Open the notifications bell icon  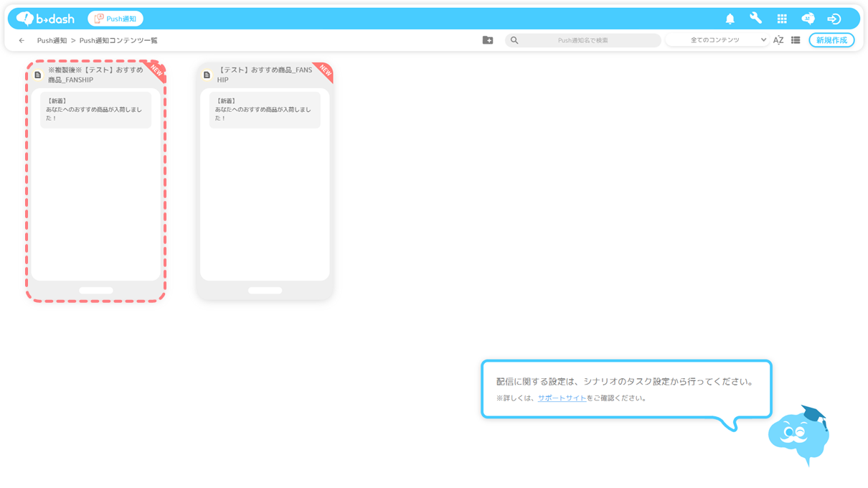tap(730, 19)
